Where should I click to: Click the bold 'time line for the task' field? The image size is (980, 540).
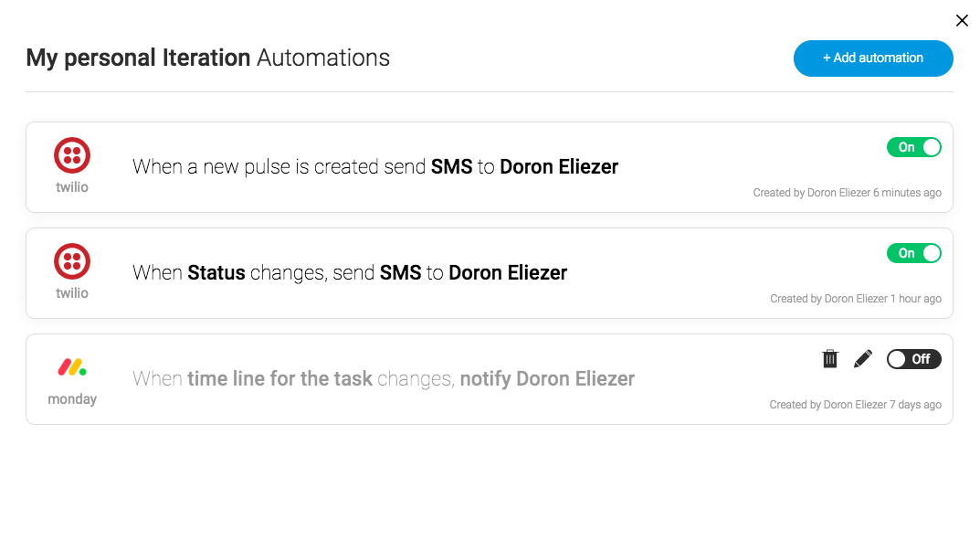coord(280,379)
